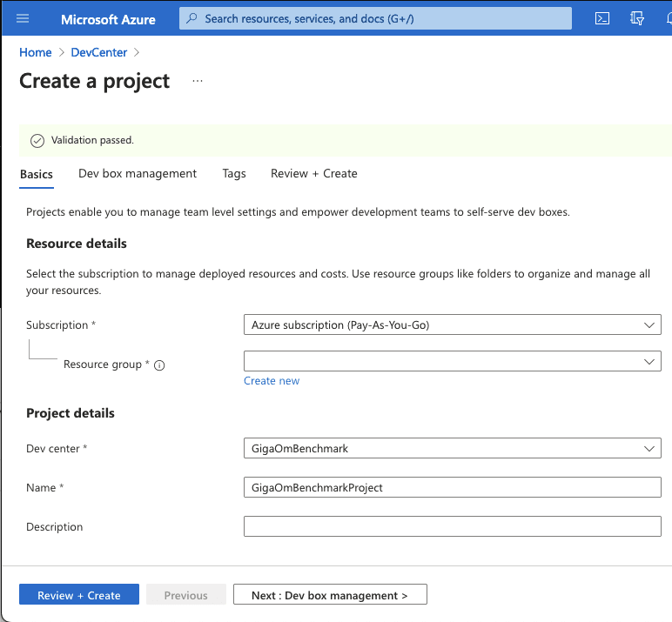Click Next : Dev box management button

pyautogui.click(x=330, y=595)
